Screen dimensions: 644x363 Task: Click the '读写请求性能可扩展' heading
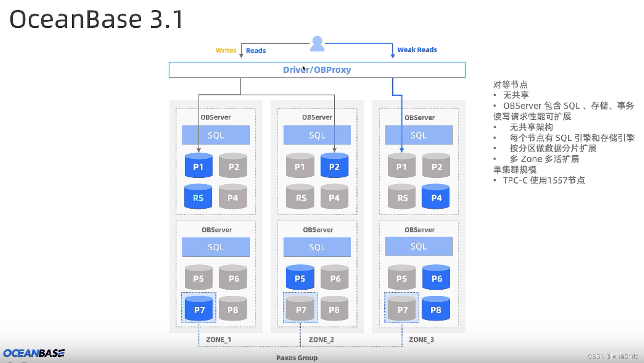coord(532,116)
